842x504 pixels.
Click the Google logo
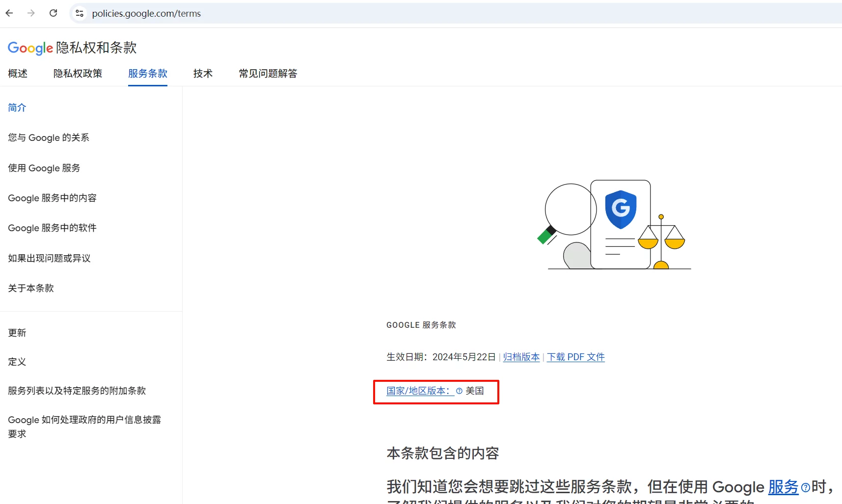[30, 48]
